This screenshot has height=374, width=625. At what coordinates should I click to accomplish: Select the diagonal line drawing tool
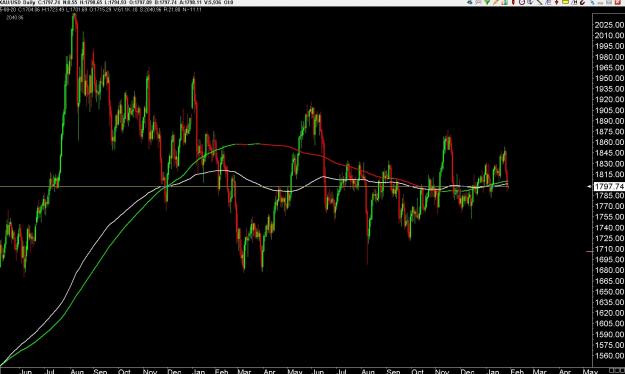click(539, 2)
